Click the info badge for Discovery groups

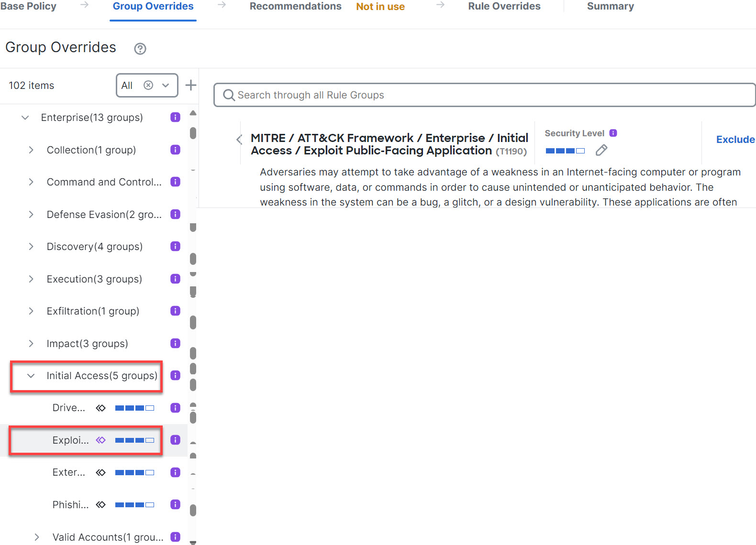point(175,247)
